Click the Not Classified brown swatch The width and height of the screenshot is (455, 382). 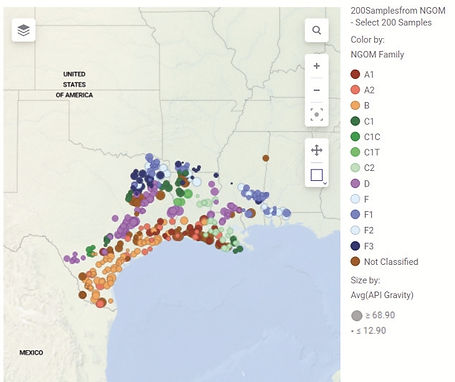pos(356,262)
